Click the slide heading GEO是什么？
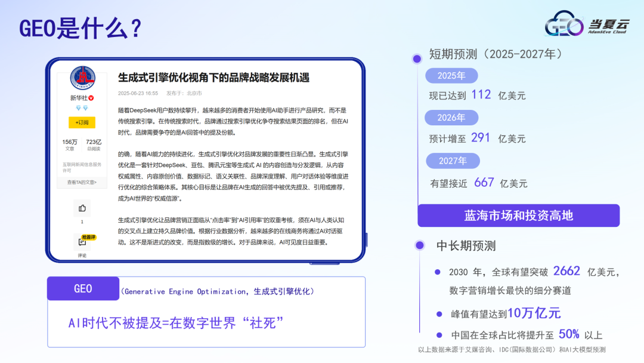The height and width of the screenshot is (363, 644). [x=80, y=29]
